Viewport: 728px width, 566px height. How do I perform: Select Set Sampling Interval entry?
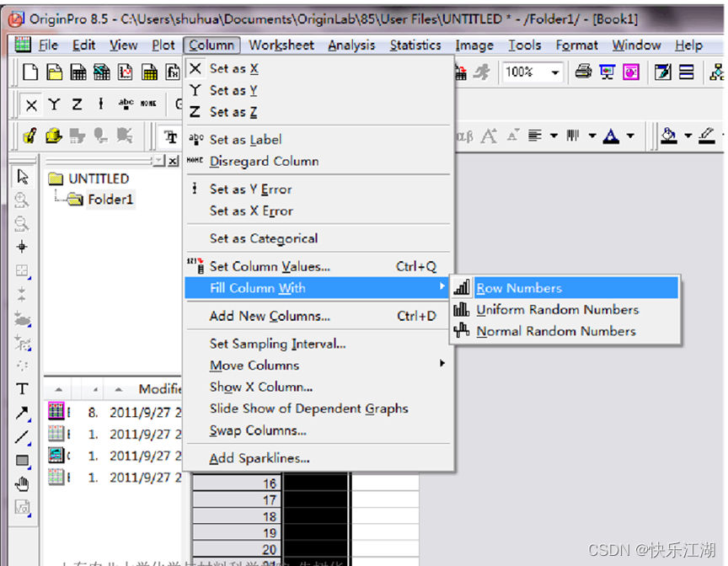pos(316,344)
